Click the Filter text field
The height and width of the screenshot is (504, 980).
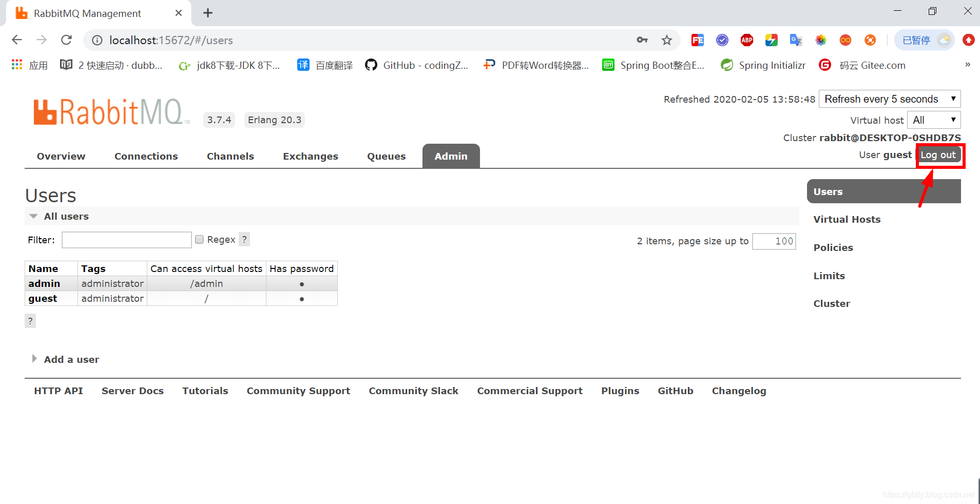click(x=127, y=240)
